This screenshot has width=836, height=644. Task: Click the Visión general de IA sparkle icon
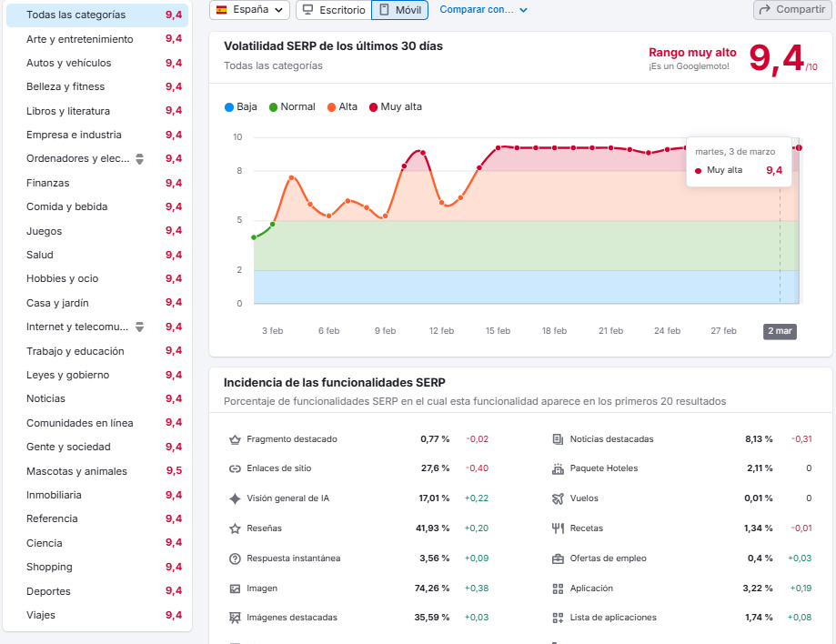point(235,498)
